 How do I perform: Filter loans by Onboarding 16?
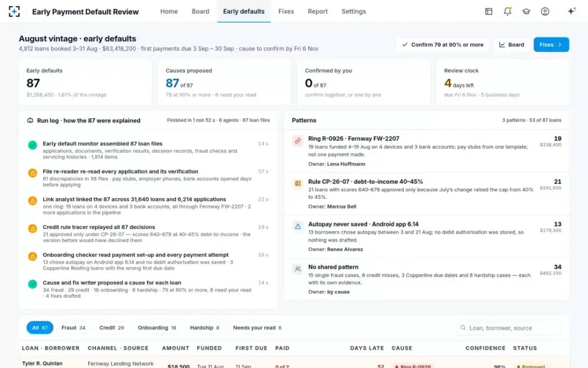click(157, 328)
